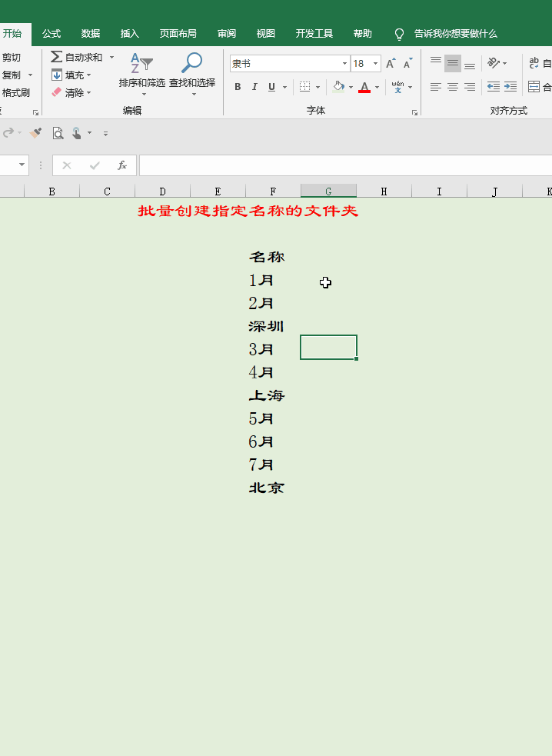The width and height of the screenshot is (552, 756).
Task: Click the text orientation icon
Action: 493,63
